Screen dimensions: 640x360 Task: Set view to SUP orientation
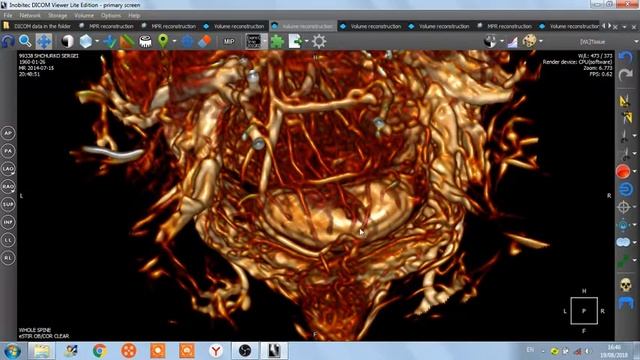pos(8,204)
